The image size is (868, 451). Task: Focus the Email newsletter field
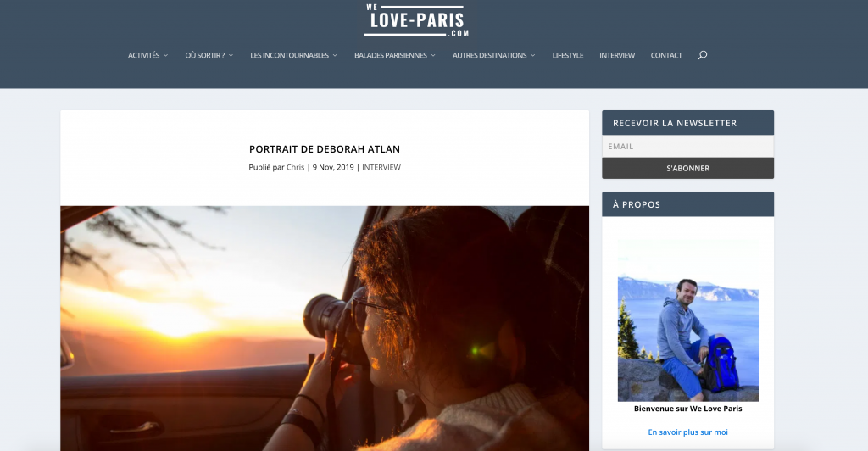coord(687,146)
